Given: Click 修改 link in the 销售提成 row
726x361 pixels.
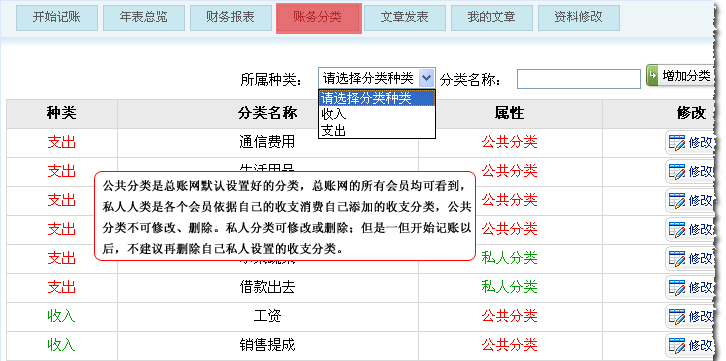Looking at the screenshot, I should [x=700, y=346].
